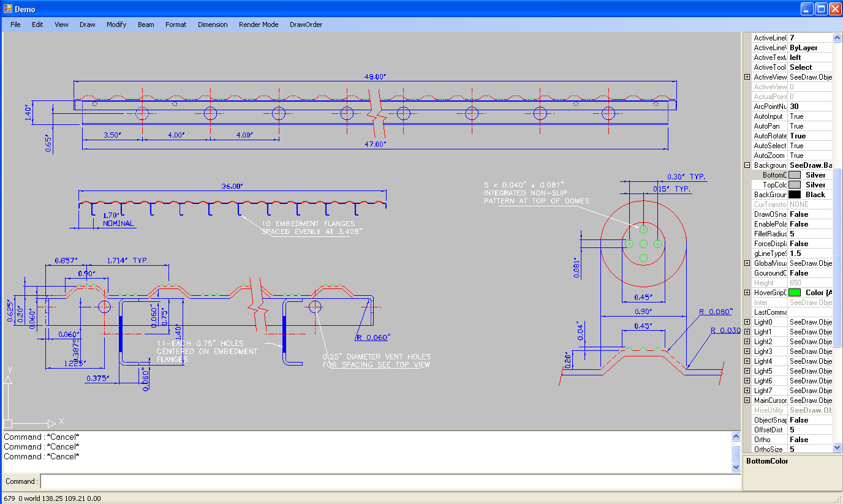Select the OrthoSize property row
This screenshot has height=504, width=843.
(x=792, y=449)
